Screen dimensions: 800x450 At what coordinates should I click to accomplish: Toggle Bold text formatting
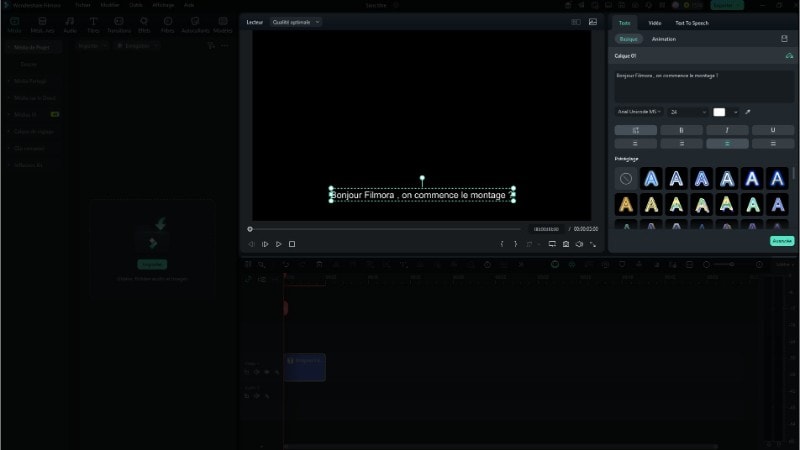point(681,130)
